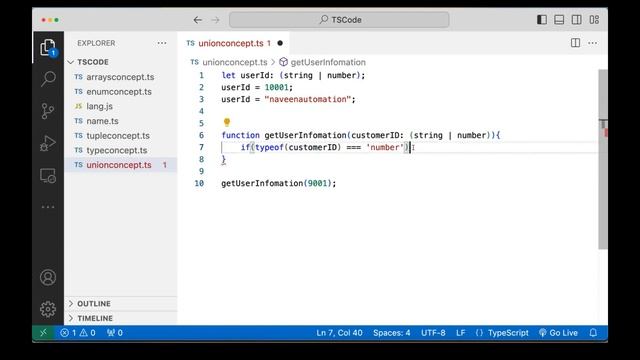Screen dimensions: 640x360
Task: Click the EXPLORER panel title
Action: (x=96, y=43)
